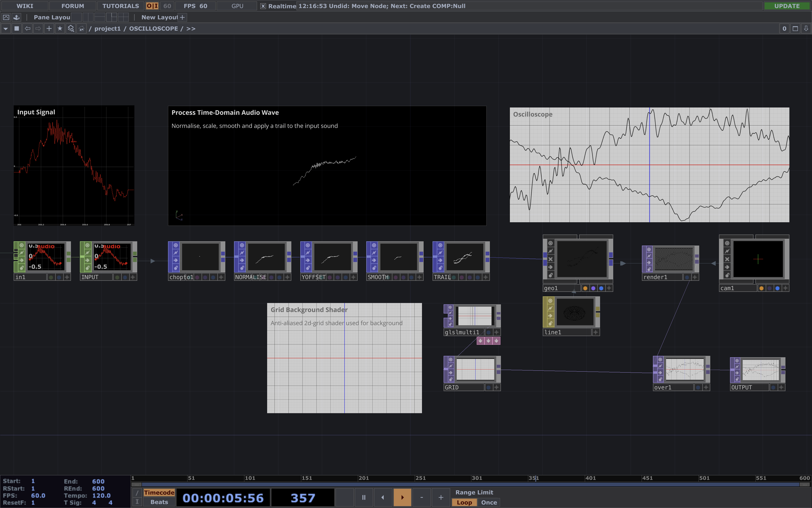The image size is (812, 508).
Task: Jump to home network icon
Action: pyautogui.click(x=81, y=28)
